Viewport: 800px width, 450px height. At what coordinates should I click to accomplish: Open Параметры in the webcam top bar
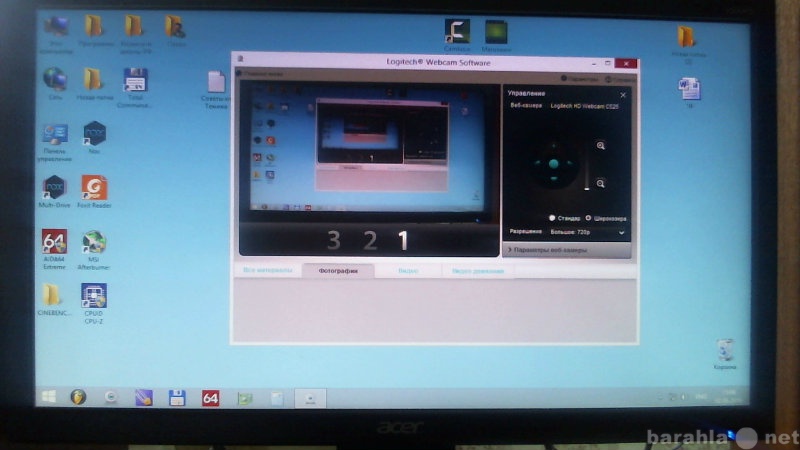coord(580,79)
